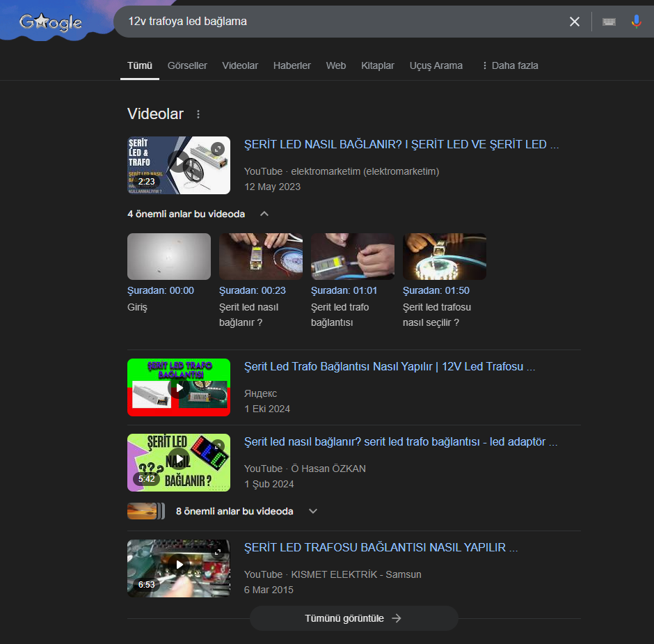Start voice search with microphone icon
Image resolution: width=654 pixels, height=644 pixels.
[636, 22]
